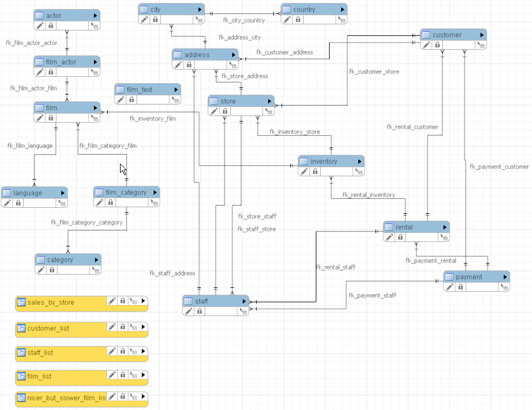532x410 pixels.
Task: Click the pencil icon on the film table
Action: (x=40, y=118)
